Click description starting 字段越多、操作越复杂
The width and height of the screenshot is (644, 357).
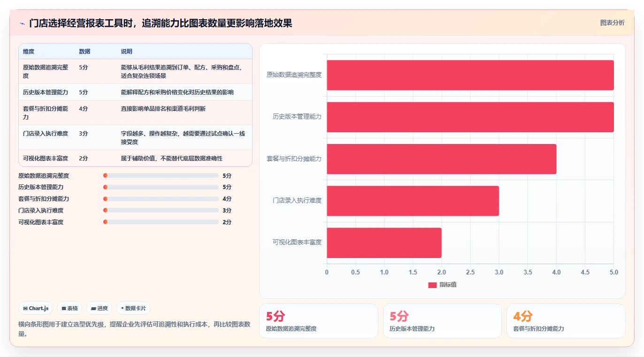click(183, 137)
